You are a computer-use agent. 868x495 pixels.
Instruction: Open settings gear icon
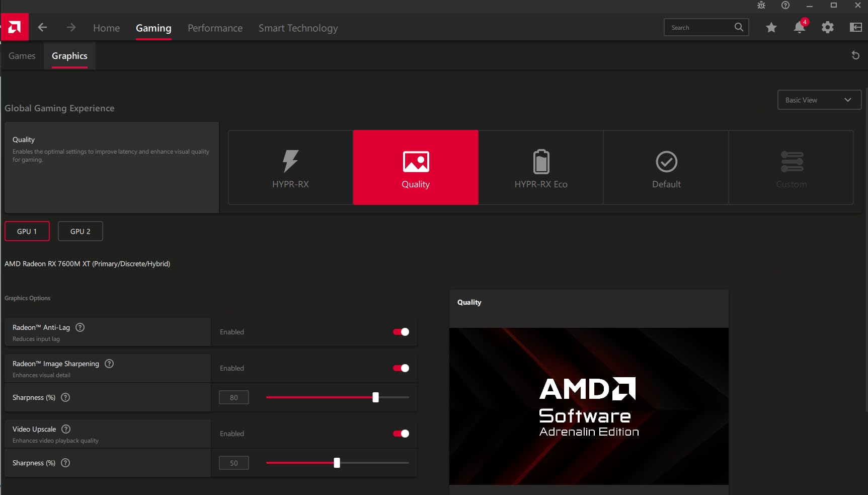click(x=828, y=27)
